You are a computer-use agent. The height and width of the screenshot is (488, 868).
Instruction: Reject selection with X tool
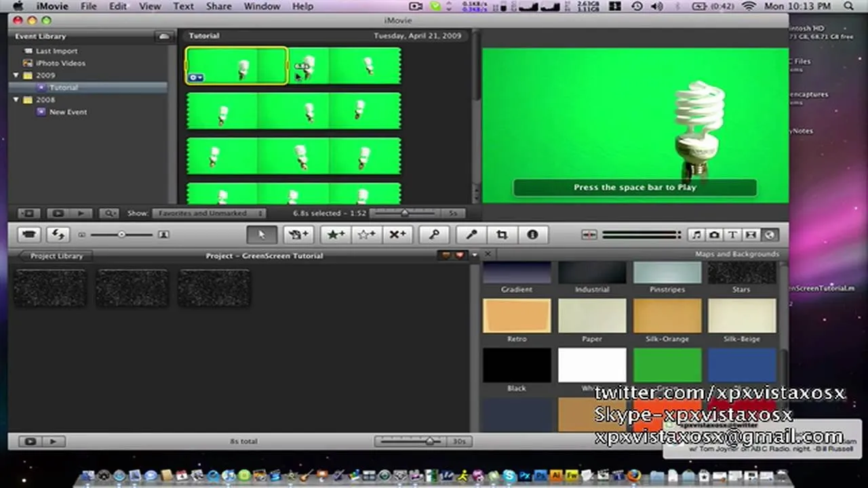(397, 235)
